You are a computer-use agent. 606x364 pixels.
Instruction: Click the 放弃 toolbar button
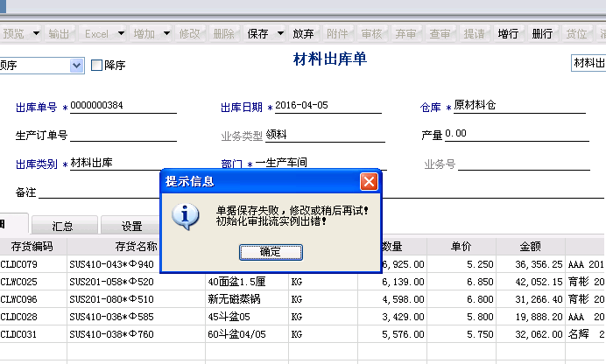(x=303, y=34)
